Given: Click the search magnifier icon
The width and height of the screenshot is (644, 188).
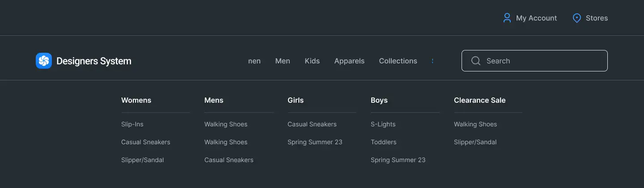Looking at the screenshot, I should coord(476,61).
